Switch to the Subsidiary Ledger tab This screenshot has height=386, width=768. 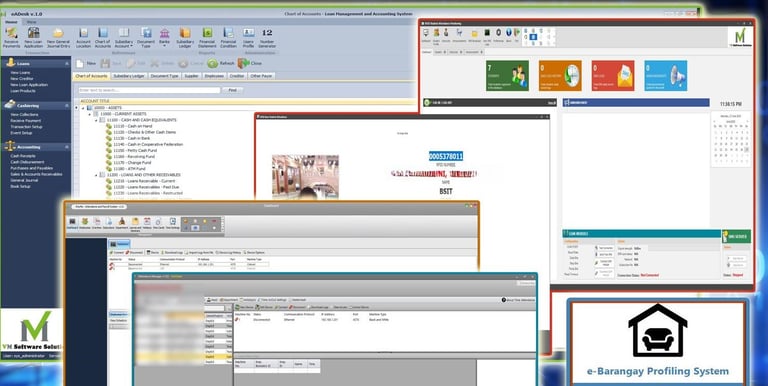pos(129,76)
